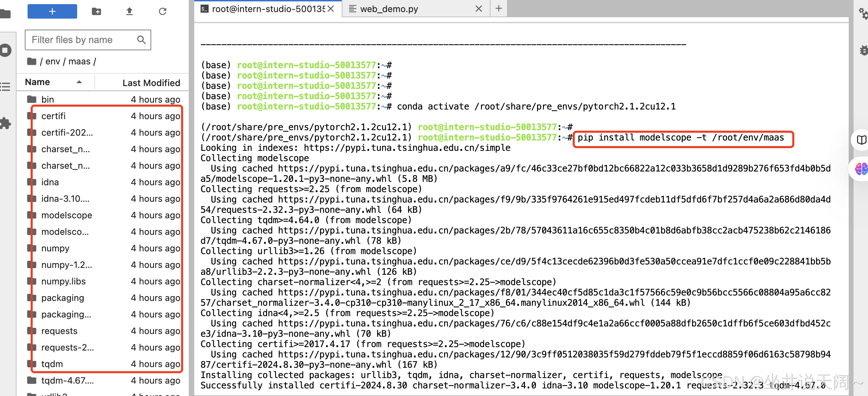Open the modelscope folder
This screenshot has height=396, width=868.
67,215
